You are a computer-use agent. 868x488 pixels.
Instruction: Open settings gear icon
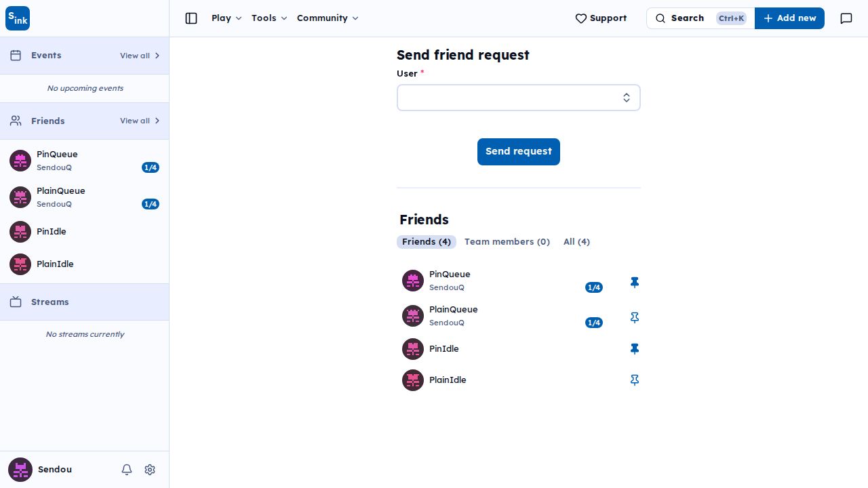click(x=150, y=470)
